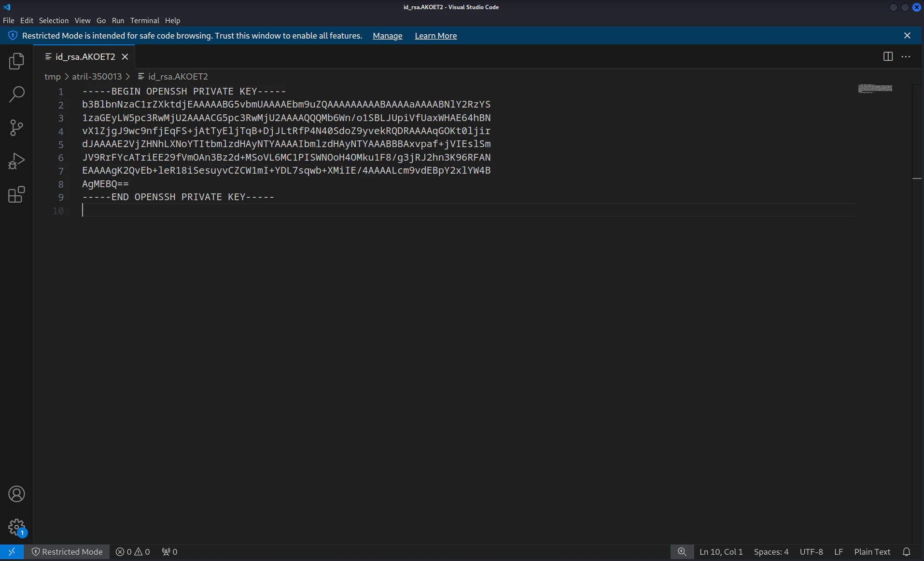Open the Manage gear icon
Screen dimensions: 924x561
click(x=16, y=527)
